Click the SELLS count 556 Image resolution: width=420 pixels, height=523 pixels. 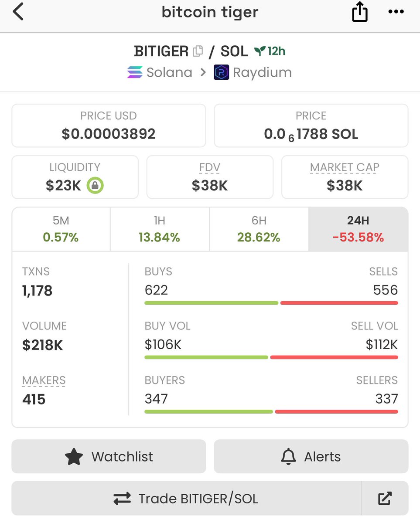[386, 290]
